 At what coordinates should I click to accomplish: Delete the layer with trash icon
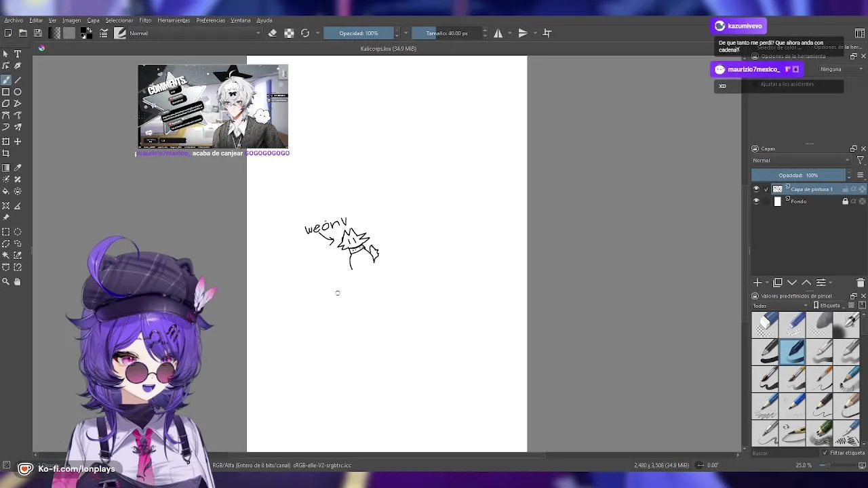pos(861,283)
